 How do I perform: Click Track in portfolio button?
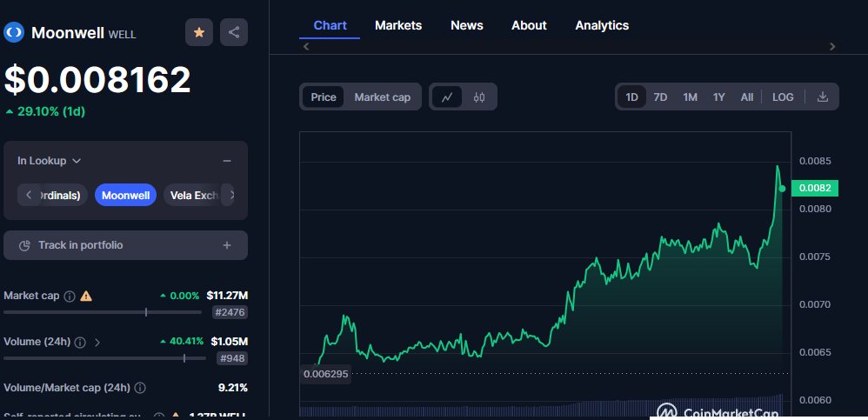point(125,245)
